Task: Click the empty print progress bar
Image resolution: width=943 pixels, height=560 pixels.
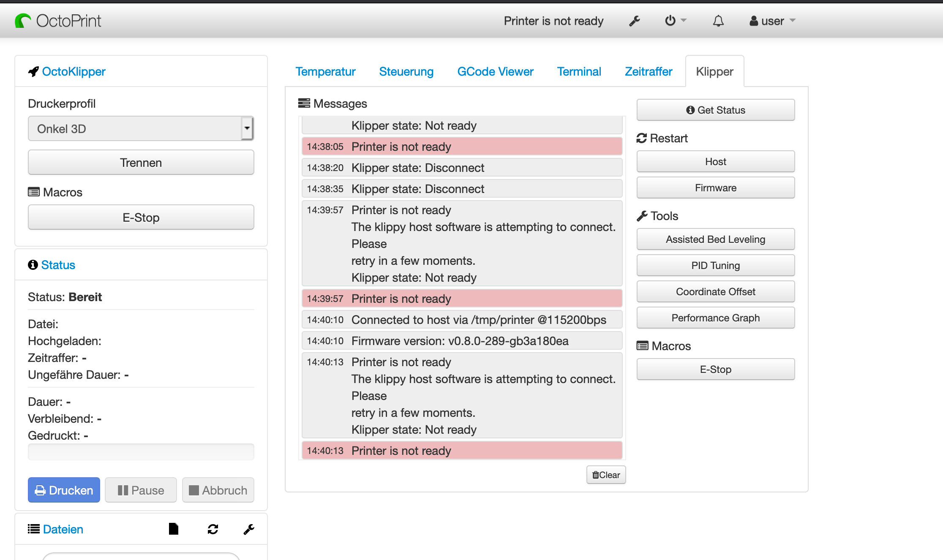Action: click(141, 452)
